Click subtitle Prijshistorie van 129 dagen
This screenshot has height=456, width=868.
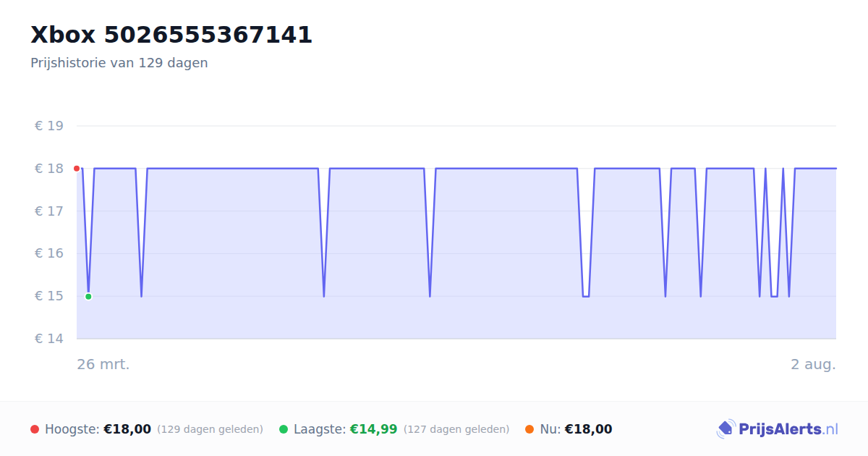coord(119,63)
